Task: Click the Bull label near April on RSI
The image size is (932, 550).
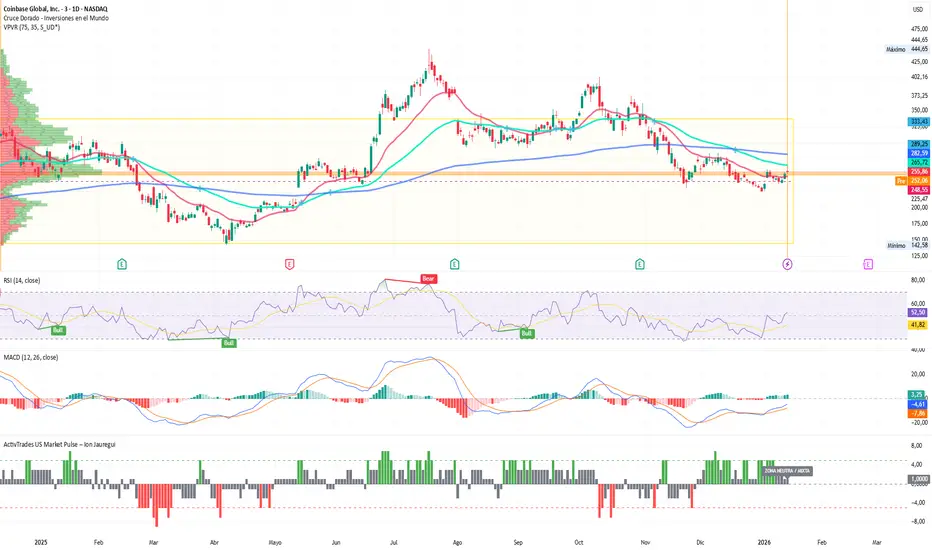Action: click(x=229, y=343)
